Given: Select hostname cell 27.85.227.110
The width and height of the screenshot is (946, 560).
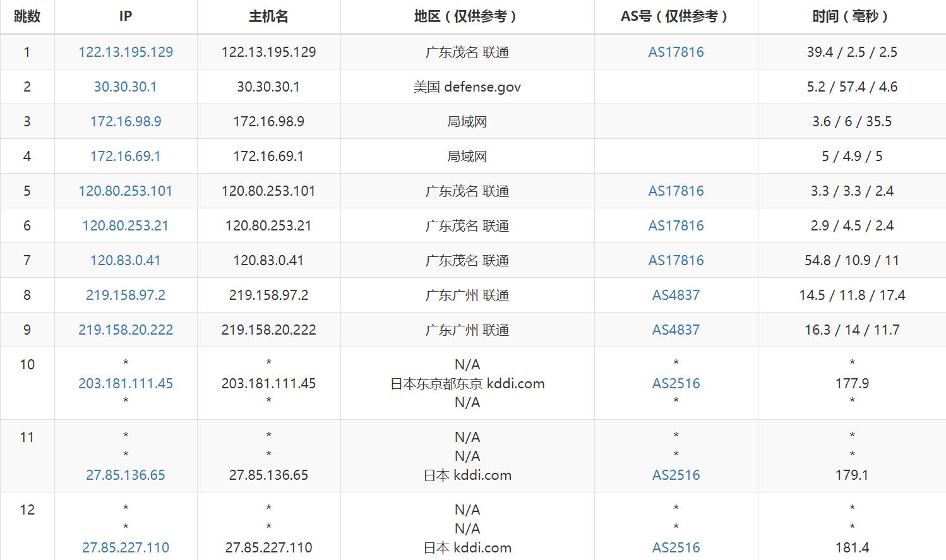Looking at the screenshot, I should (268, 547).
